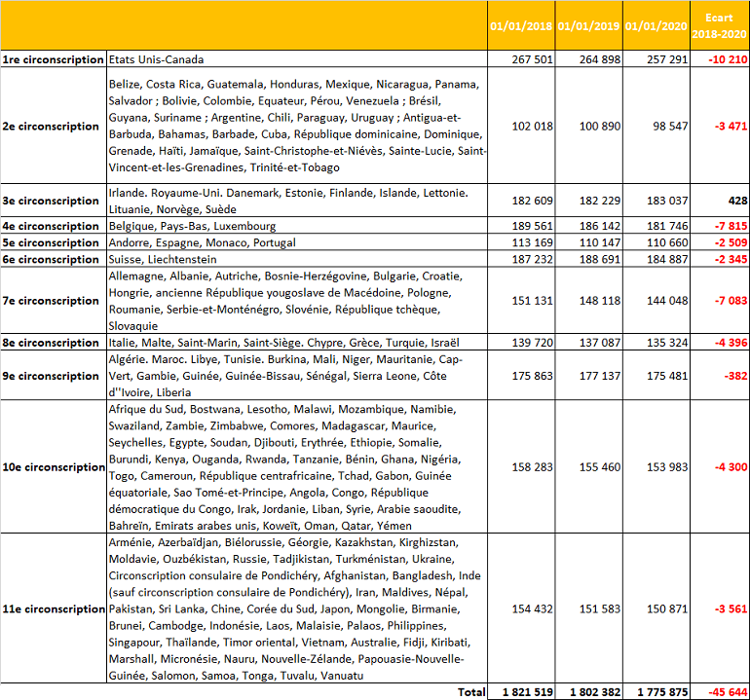Click the -4 300 gap value
750x700 pixels.
coord(731,467)
